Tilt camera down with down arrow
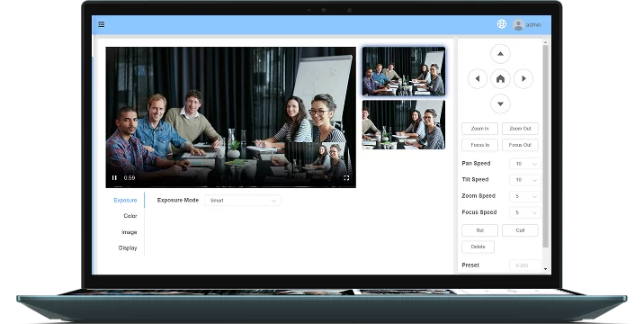This screenshot has height=324, width=644. [x=500, y=104]
